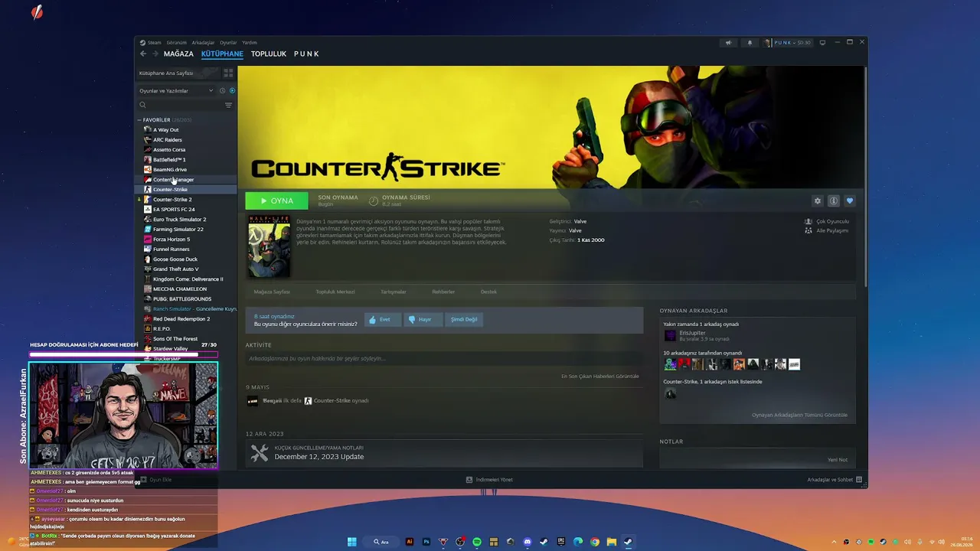The height and width of the screenshot is (551, 980).
Task: Click the recent activity clock filter icon
Action: [222, 91]
